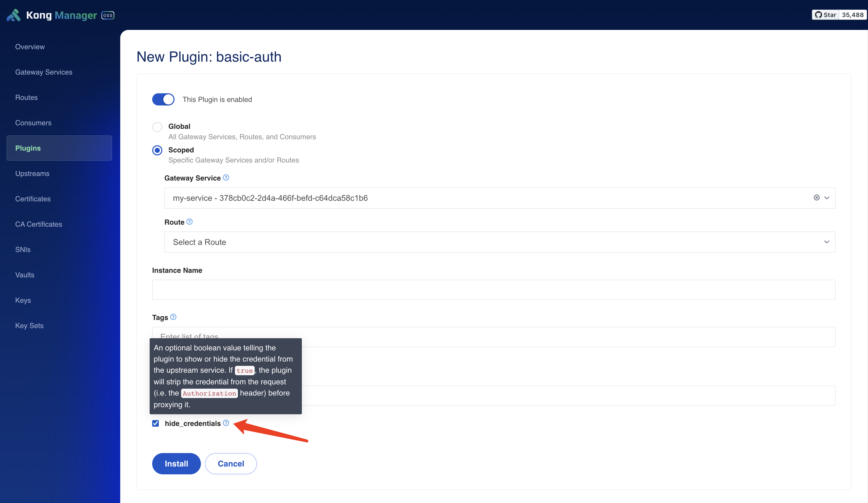Select the Scoped radio button

[157, 149]
